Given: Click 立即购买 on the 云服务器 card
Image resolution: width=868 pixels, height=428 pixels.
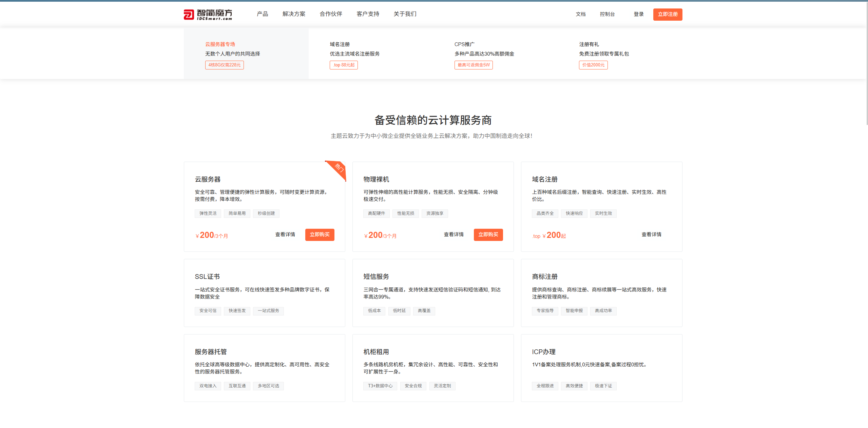Looking at the screenshot, I should (x=320, y=235).
